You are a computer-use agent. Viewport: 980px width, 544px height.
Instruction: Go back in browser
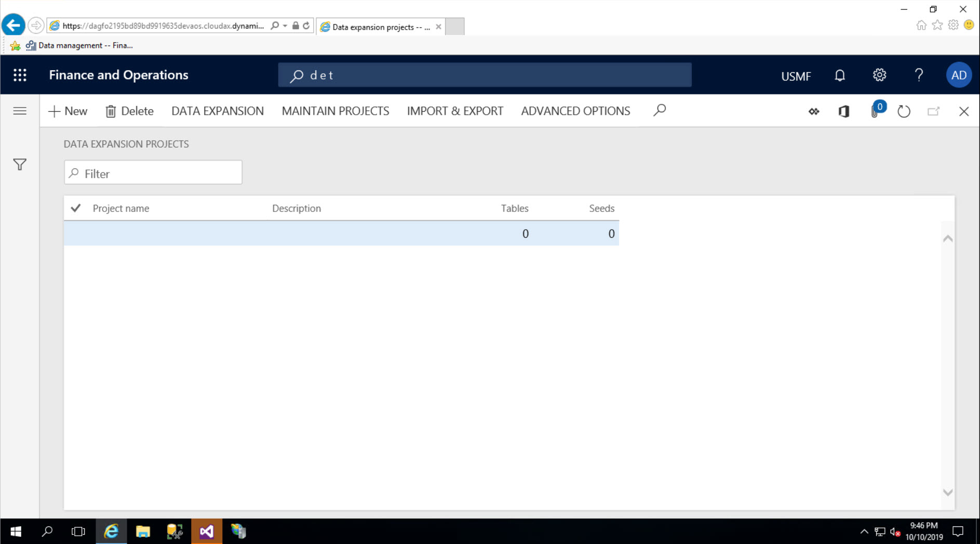pos(14,25)
